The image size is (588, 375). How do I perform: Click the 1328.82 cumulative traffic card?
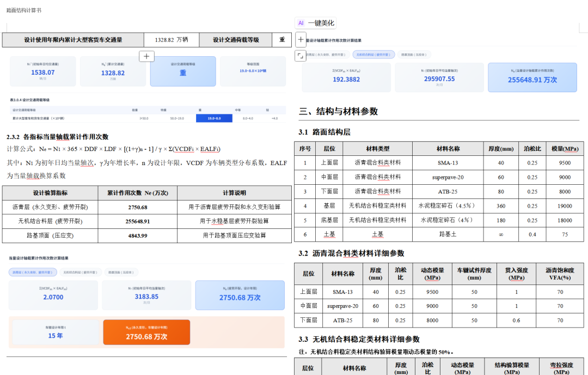point(113,71)
